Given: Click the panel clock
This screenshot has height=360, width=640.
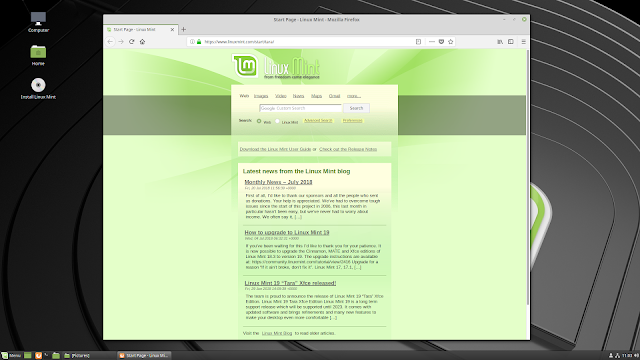Looking at the screenshot, I should pos(627,356).
